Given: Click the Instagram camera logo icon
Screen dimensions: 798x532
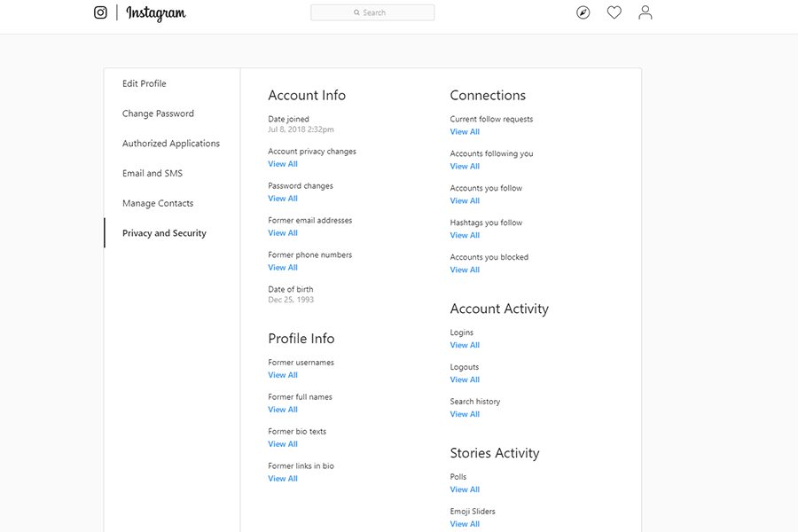Looking at the screenshot, I should (100, 12).
